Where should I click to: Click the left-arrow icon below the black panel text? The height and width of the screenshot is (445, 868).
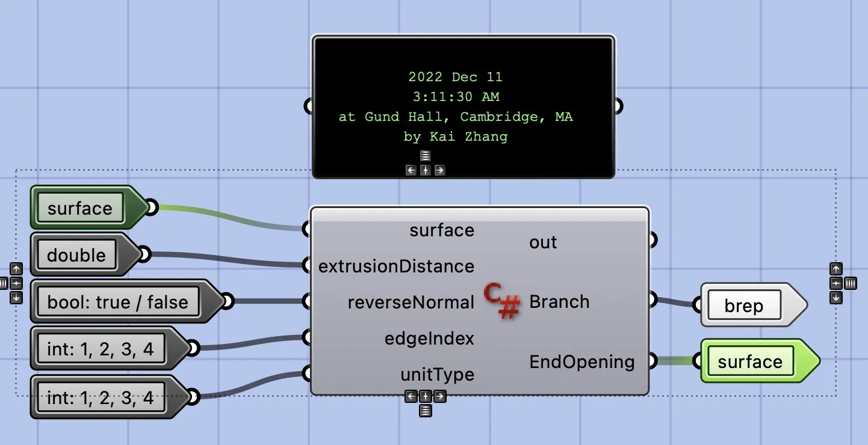411,170
